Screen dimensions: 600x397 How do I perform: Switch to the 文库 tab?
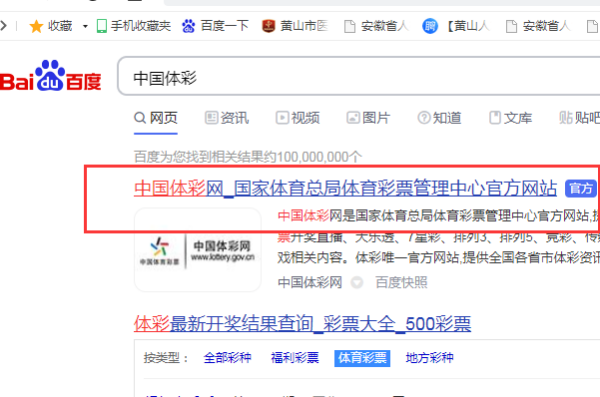(510, 118)
